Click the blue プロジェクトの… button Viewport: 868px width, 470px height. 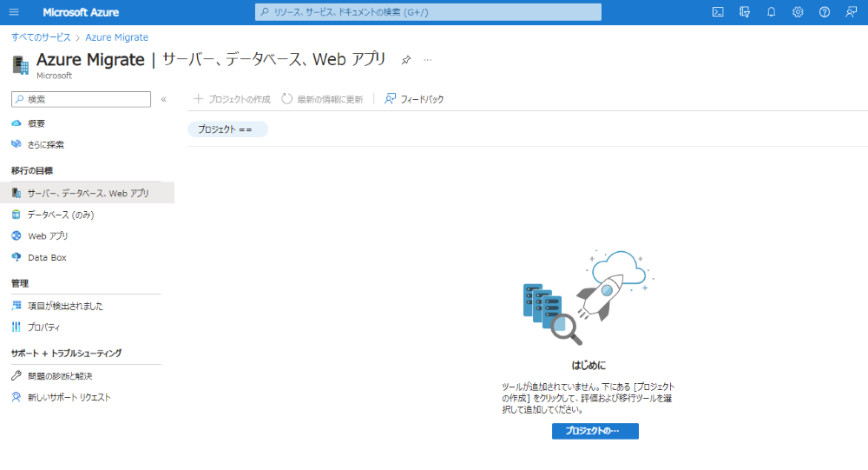pyautogui.click(x=595, y=431)
